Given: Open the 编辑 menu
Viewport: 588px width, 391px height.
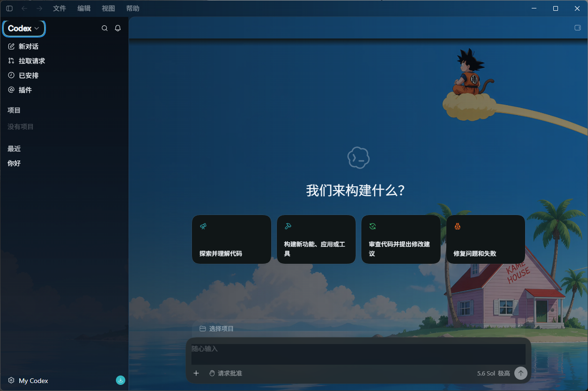Looking at the screenshot, I should 84,8.
